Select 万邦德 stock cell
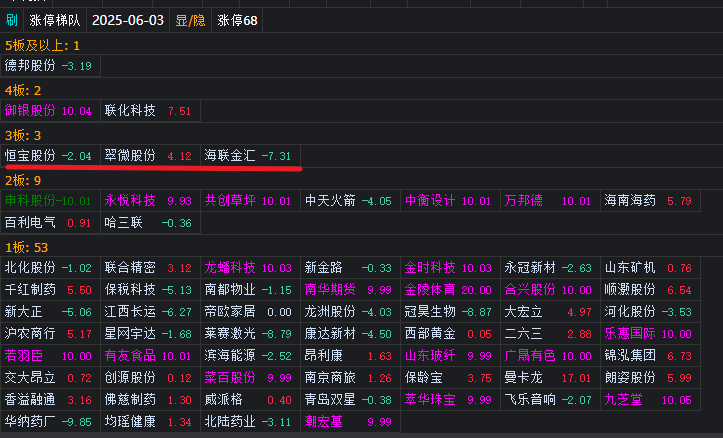 (x=551, y=201)
